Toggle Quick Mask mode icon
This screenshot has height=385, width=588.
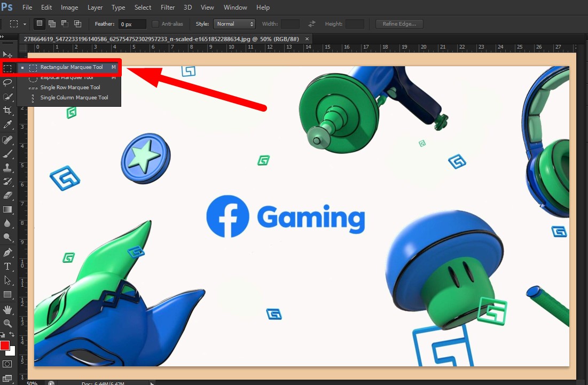point(7,364)
